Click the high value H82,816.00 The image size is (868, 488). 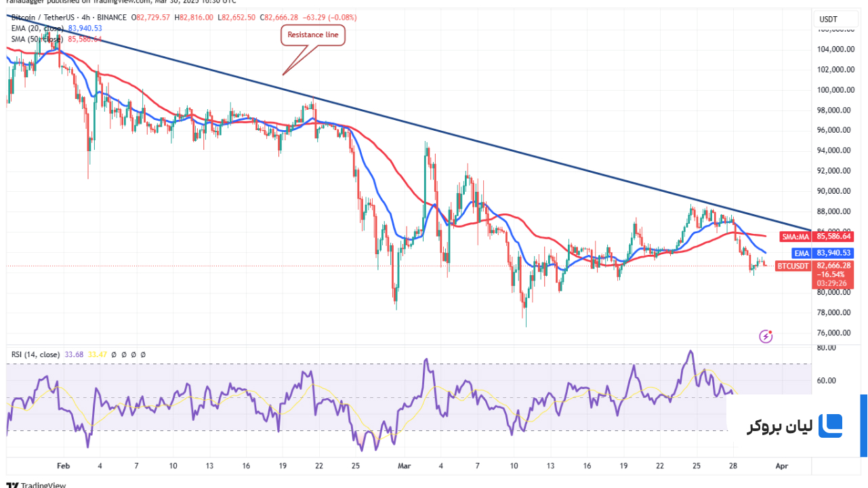point(194,17)
